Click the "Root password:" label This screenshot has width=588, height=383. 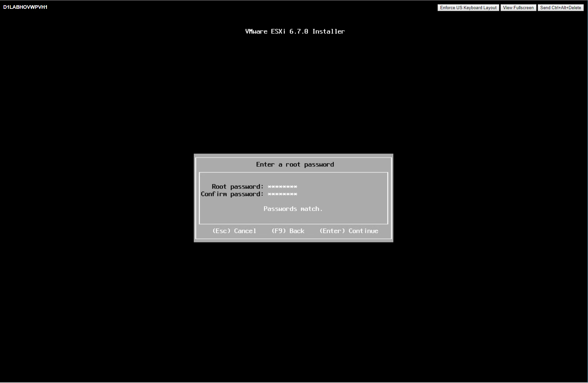[237, 187]
